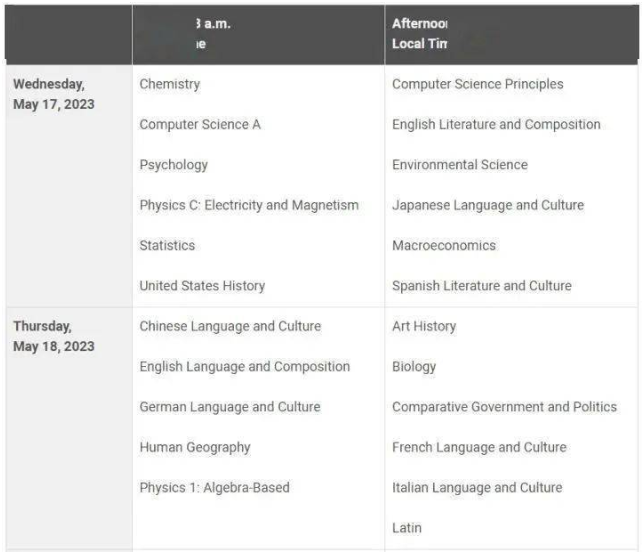Select United States History
This screenshot has height=554, width=644.
[202, 285]
